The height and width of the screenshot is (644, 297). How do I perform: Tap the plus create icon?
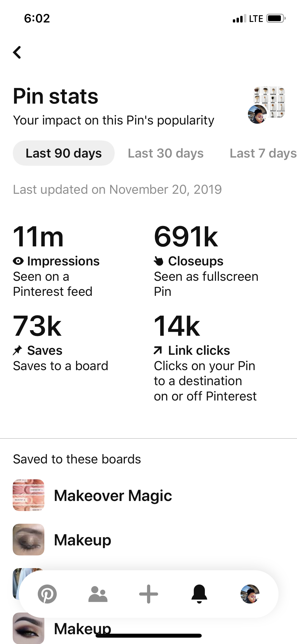coord(149,594)
